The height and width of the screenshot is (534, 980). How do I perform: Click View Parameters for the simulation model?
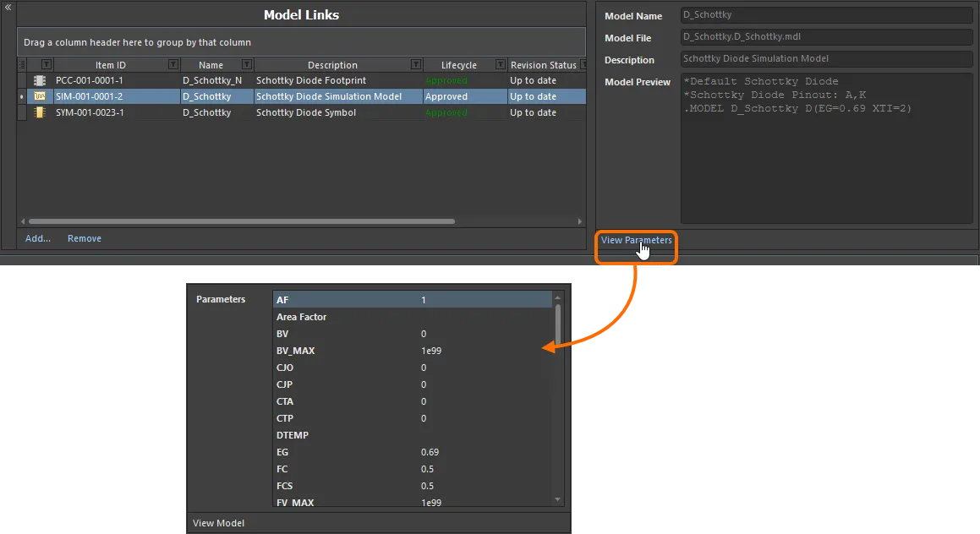[636, 240]
